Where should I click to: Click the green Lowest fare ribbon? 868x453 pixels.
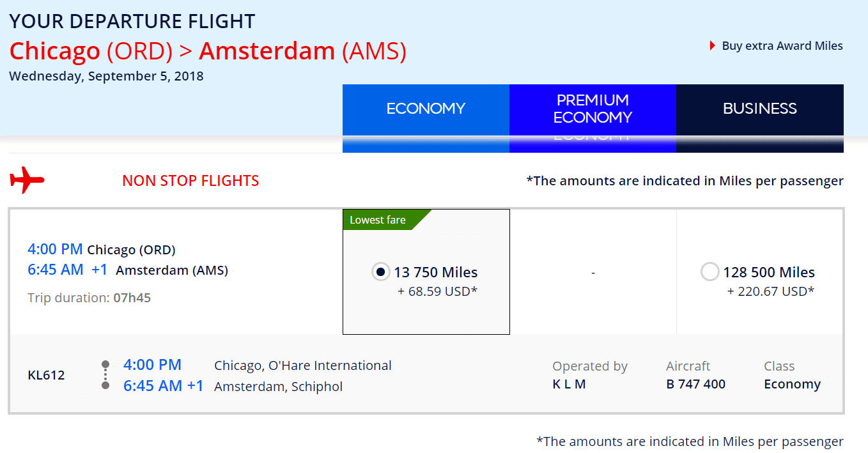tap(387, 220)
